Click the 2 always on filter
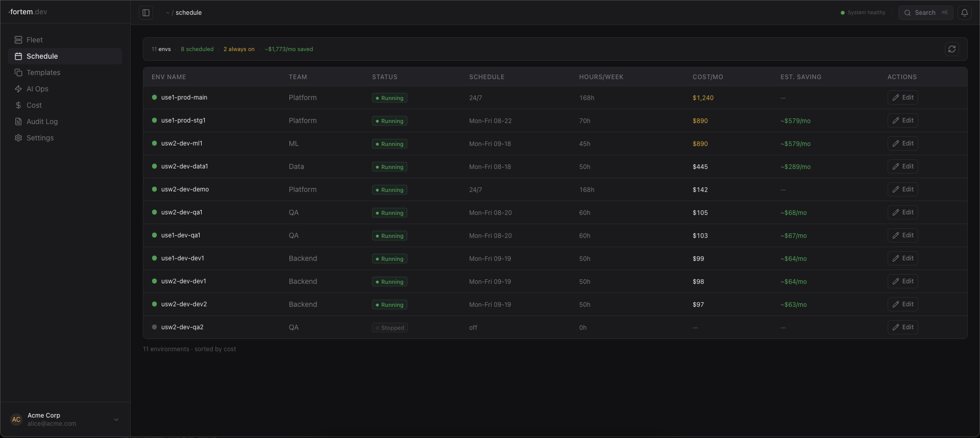The width and height of the screenshot is (980, 438). coord(239,50)
